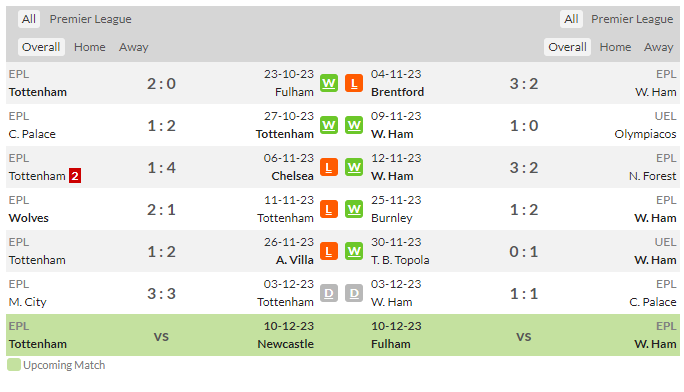
Task: Click the D badge next to 03-12-23 Tottenham
Action: pyautogui.click(x=329, y=293)
